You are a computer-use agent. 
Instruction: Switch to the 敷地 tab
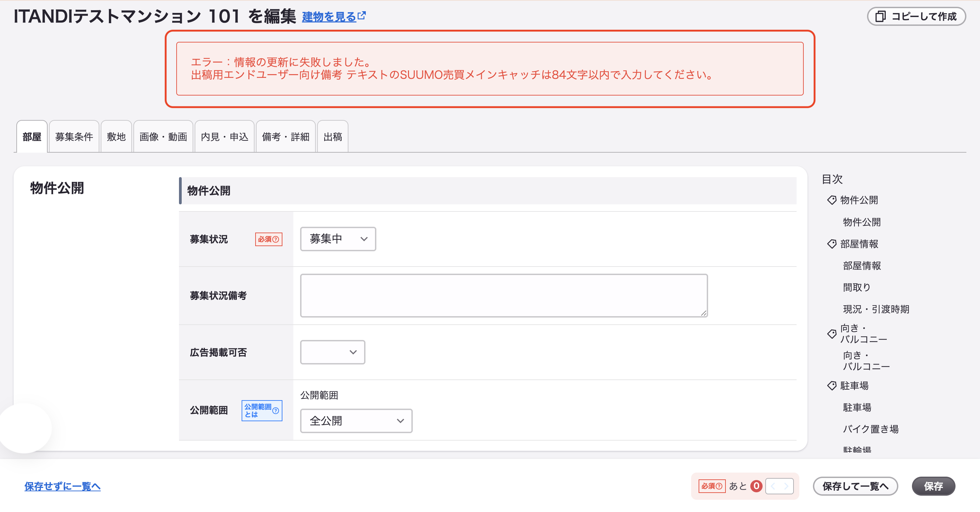(x=116, y=136)
